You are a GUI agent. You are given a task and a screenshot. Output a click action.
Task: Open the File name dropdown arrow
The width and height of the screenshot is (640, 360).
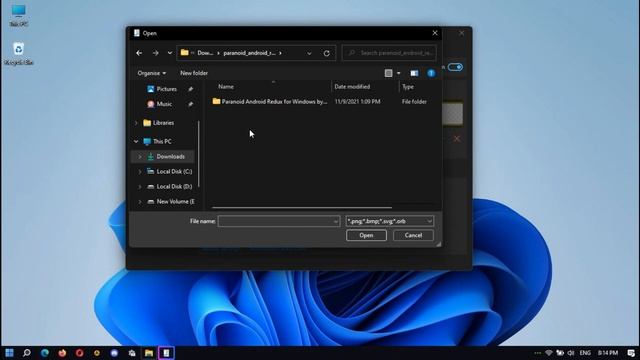click(x=336, y=221)
